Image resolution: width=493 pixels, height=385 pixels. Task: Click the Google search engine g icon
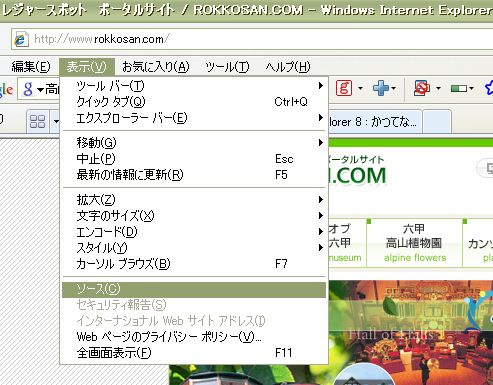pos(28,89)
